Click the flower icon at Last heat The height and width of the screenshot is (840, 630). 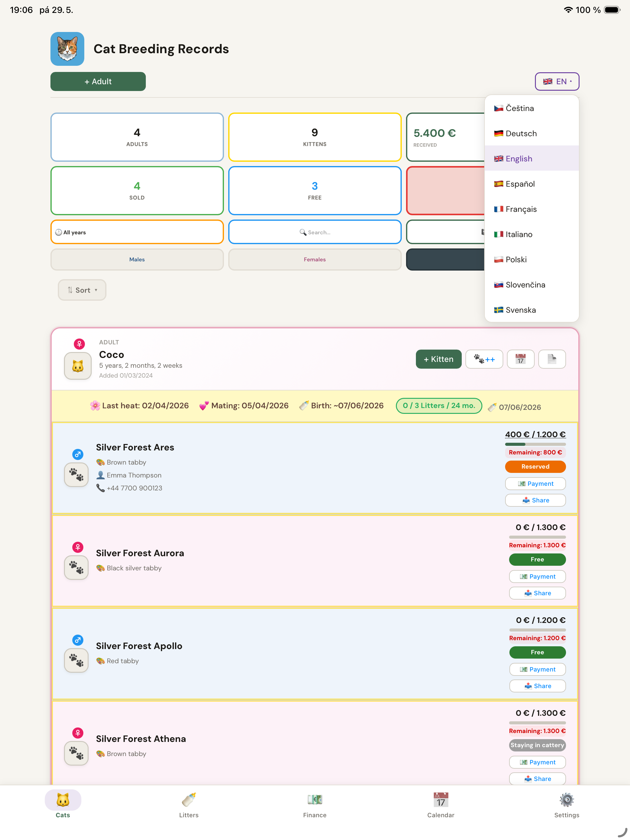tap(95, 406)
